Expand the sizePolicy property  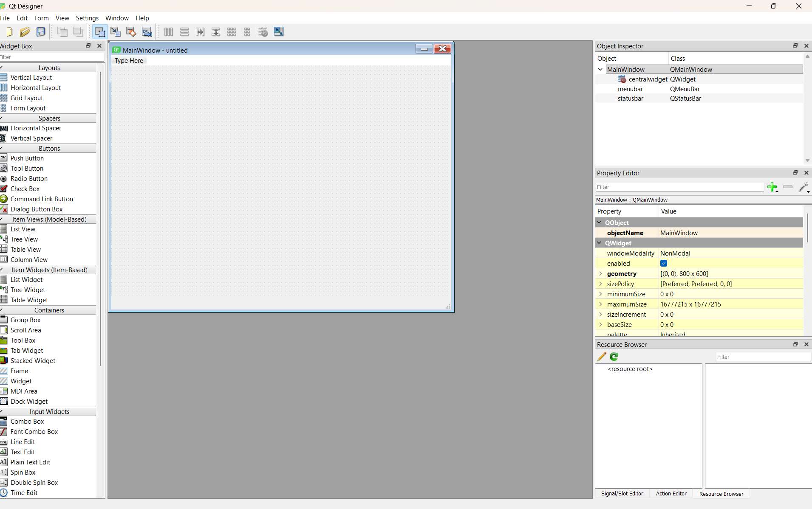pos(600,284)
